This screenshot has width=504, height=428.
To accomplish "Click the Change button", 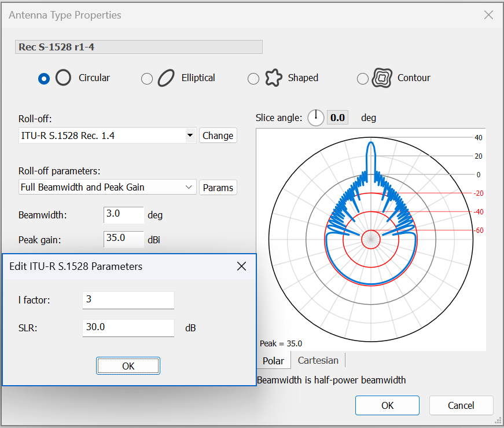I will point(218,136).
